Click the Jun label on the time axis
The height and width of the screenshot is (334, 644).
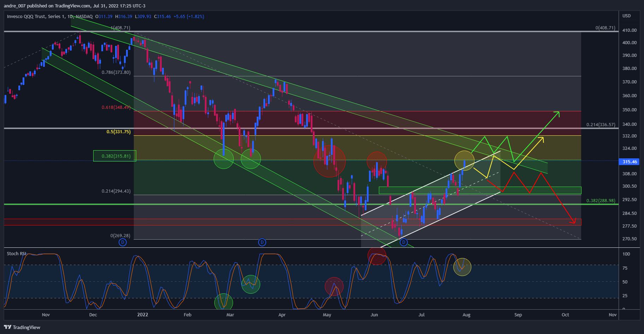(x=374, y=315)
